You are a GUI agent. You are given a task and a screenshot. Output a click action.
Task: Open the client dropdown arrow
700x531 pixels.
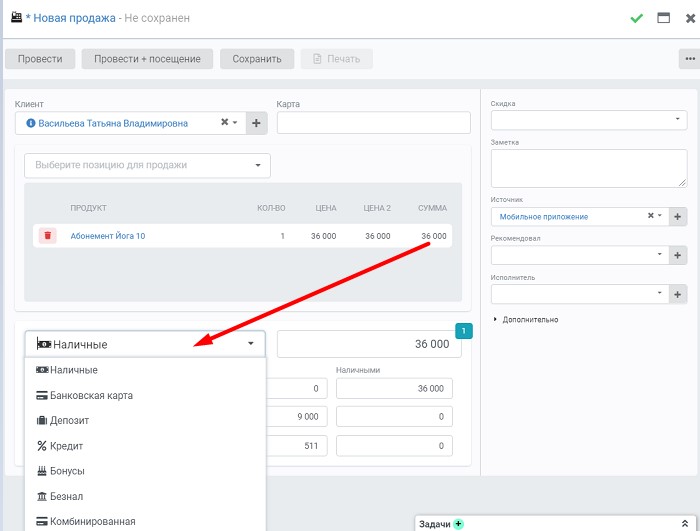(x=235, y=122)
